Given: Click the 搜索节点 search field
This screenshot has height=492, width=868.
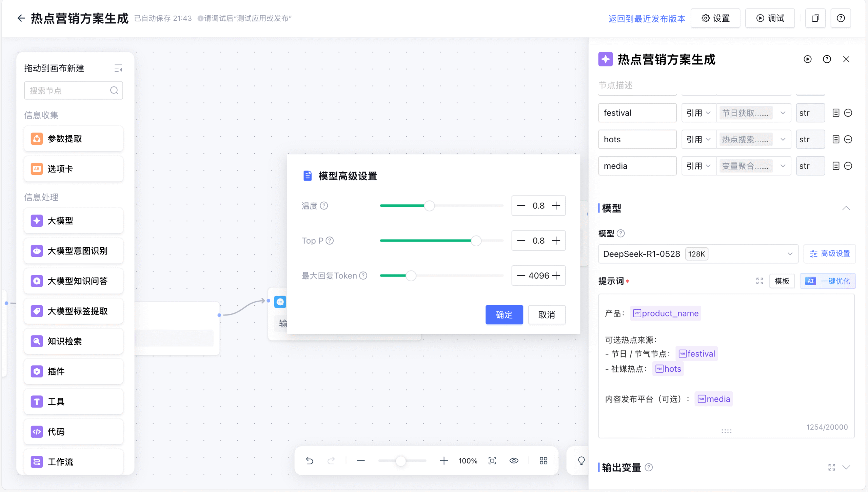Looking at the screenshot, I should (x=68, y=90).
